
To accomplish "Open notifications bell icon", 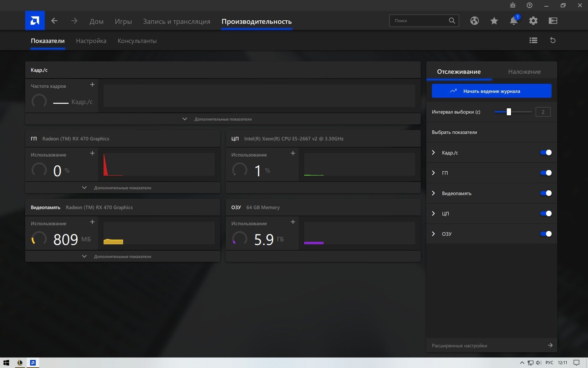I will click(x=513, y=21).
